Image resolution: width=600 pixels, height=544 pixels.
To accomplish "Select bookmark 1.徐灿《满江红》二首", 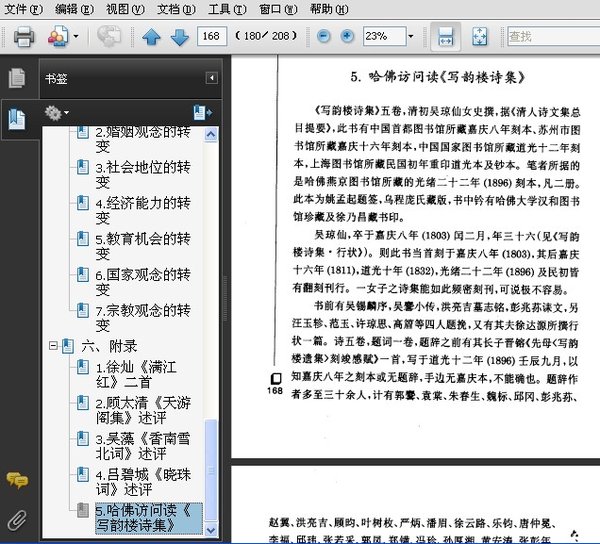I will pyautogui.click(x=136, y=375).
